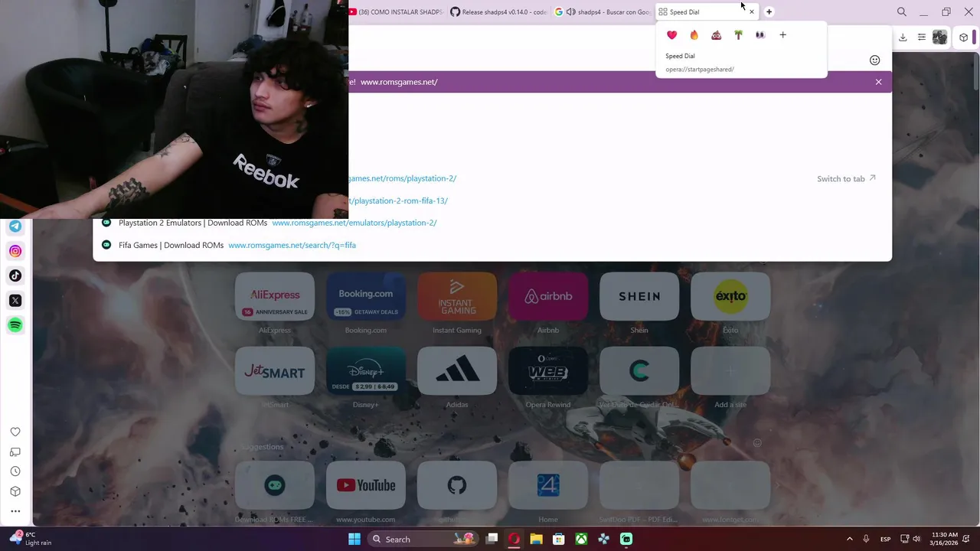The width and height of the screenshot is (980, 551).
Task: Click the www.romsgames.net/ banner text
Action: (x=399, y=82)
